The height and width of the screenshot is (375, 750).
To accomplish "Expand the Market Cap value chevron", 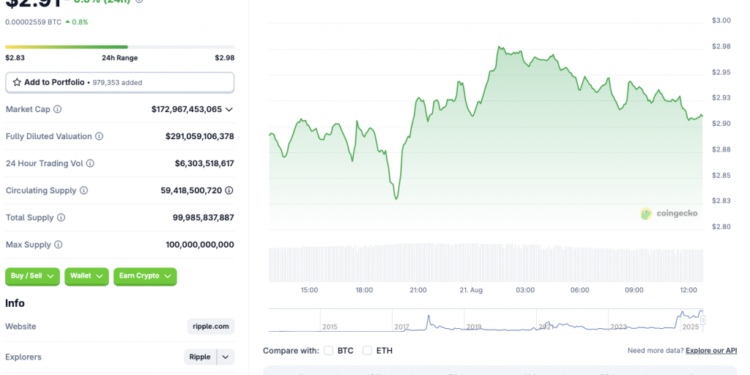I will (x=229, y=110).
